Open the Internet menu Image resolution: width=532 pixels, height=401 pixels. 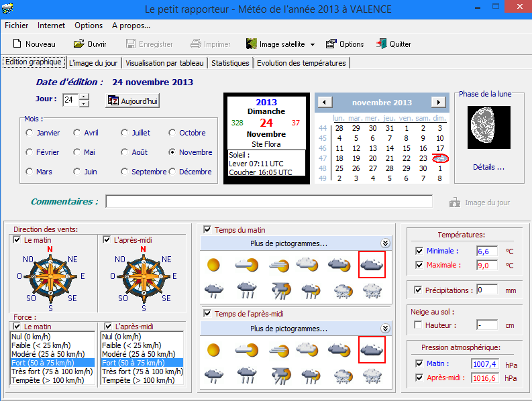coord(51,25)
